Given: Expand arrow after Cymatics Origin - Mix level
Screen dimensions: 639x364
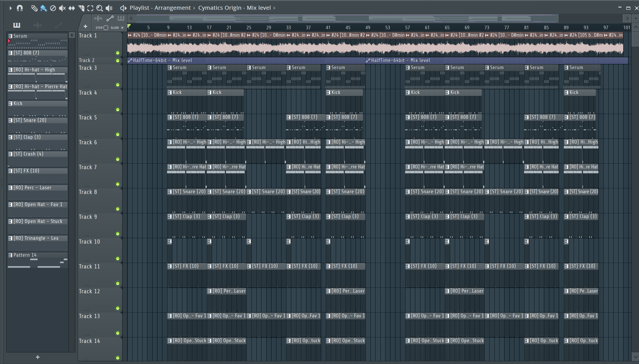Looking at the screenshot, I should pos(274,8).
